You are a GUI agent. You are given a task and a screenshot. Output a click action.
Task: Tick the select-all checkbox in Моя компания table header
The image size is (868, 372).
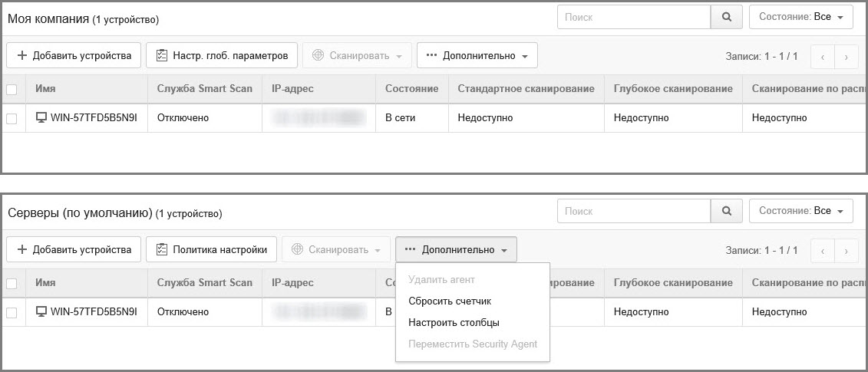(12, 89)
